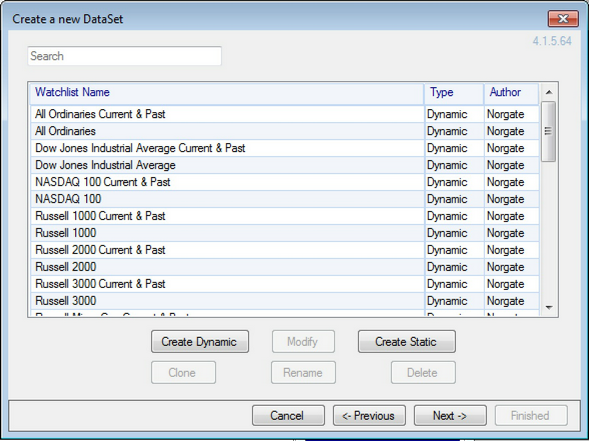Go back with the Previous button
This screenshot has height=441, width=589.
click(369, 415)
